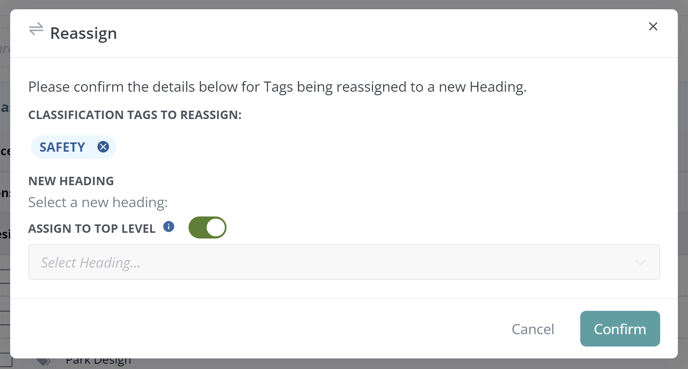This screenshot has width=688, height=369.
Task: Click the 'Please confirm the details' instruction text
Action: pyautogui.click(x=277, y=87)
